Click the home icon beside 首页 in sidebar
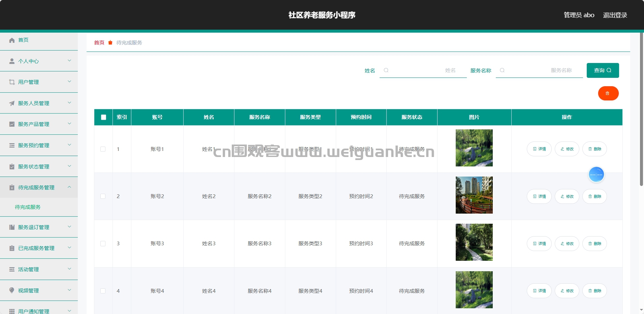644x314 pixels. pyautogui.click(x=12, y=40)
